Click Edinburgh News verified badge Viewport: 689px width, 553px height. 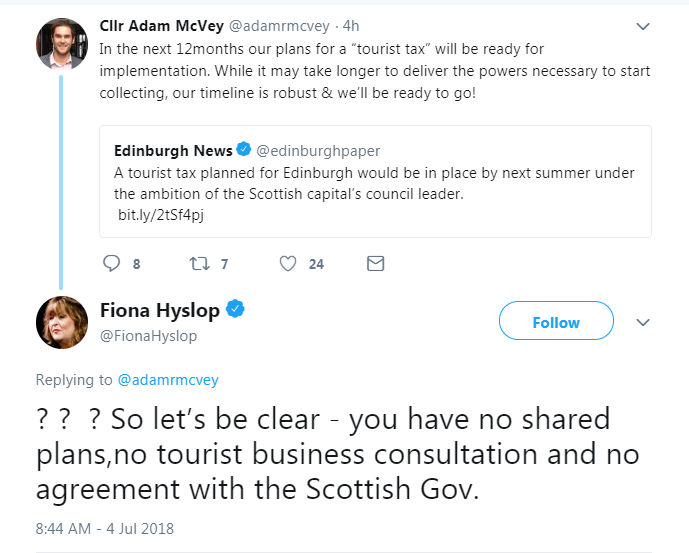click(x=243, y=150)
